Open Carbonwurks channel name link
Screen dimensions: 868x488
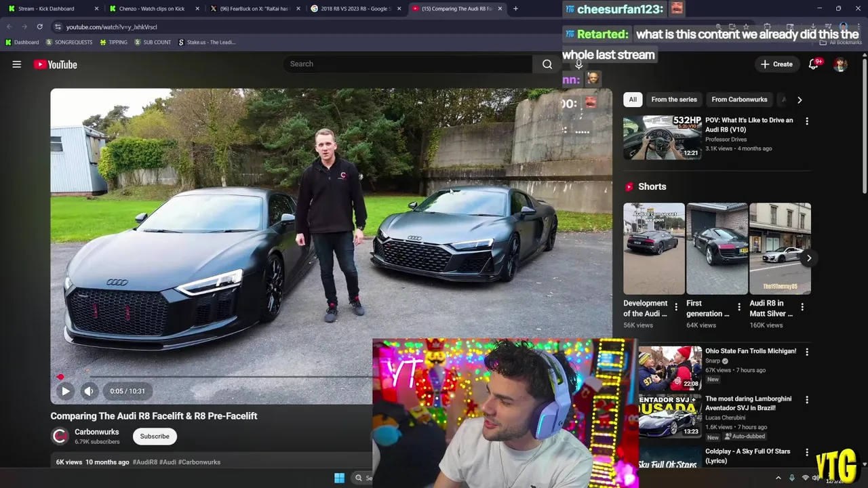(x=96, y=432)
